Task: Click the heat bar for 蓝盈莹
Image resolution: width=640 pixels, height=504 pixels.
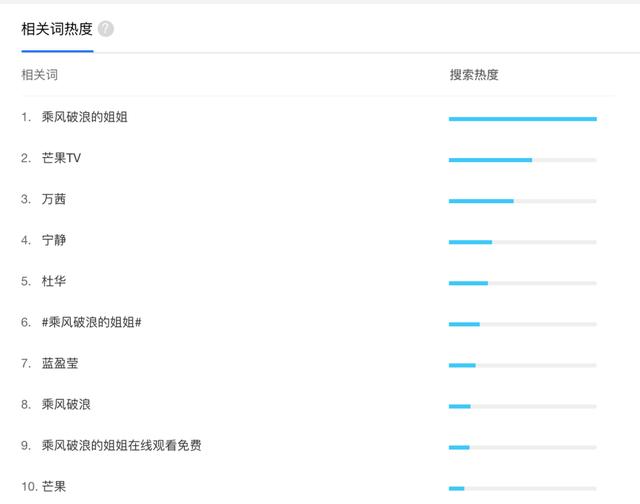Action: coord(522,365)
